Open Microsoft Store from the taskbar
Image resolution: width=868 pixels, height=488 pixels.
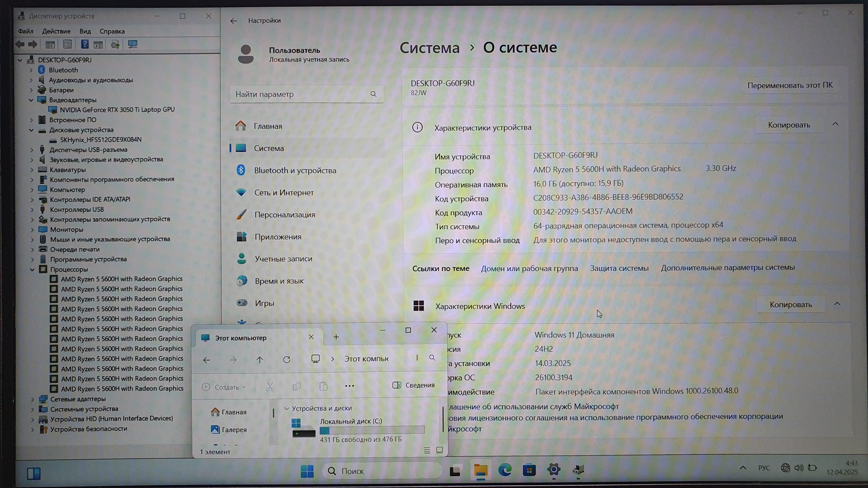529,470
